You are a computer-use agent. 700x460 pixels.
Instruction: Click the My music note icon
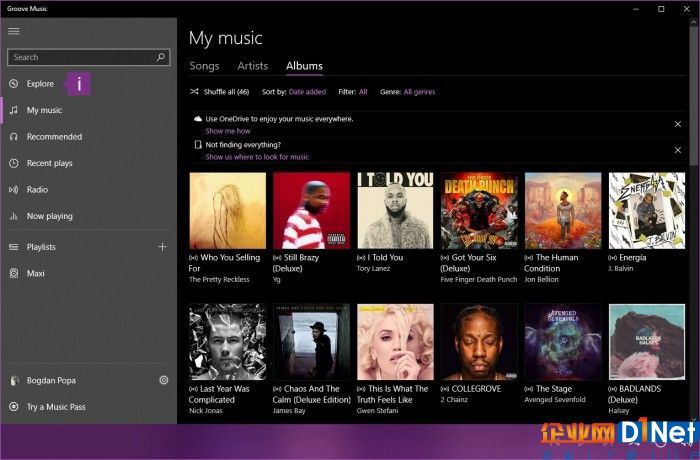click(14, 110)
